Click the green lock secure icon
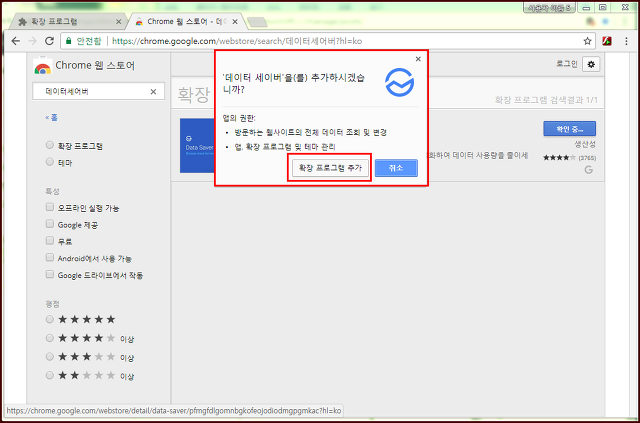Viewport: 640px width, 423px height. tap(69, 41)
